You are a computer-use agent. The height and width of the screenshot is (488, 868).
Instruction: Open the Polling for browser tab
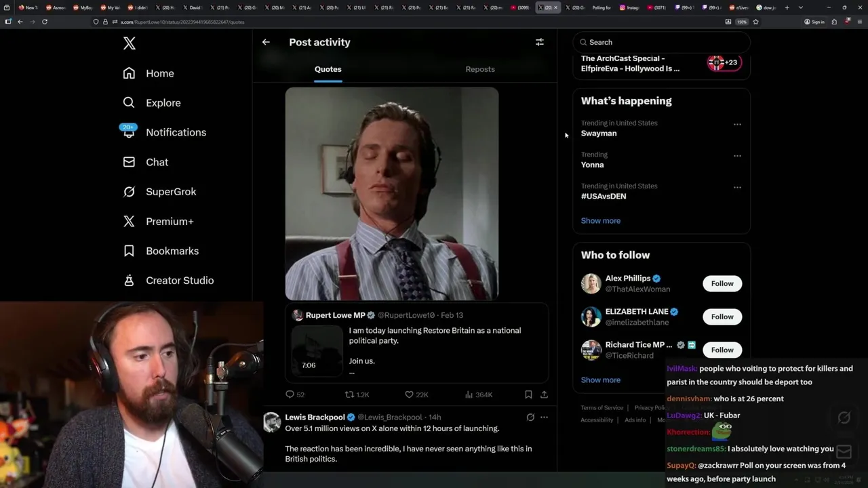(601, 7)
